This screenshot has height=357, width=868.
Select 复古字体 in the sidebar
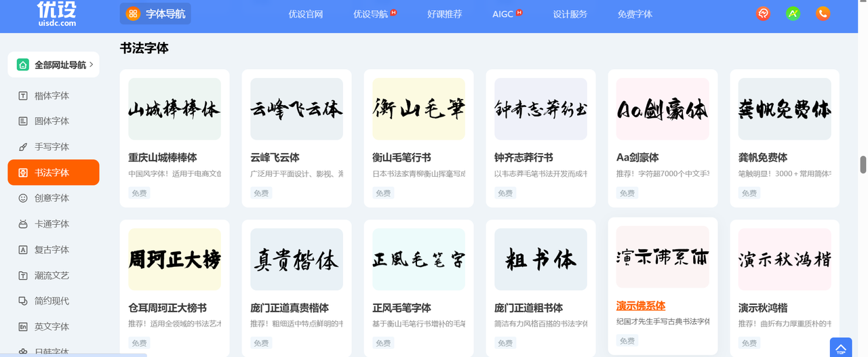(x=52, y=250)
